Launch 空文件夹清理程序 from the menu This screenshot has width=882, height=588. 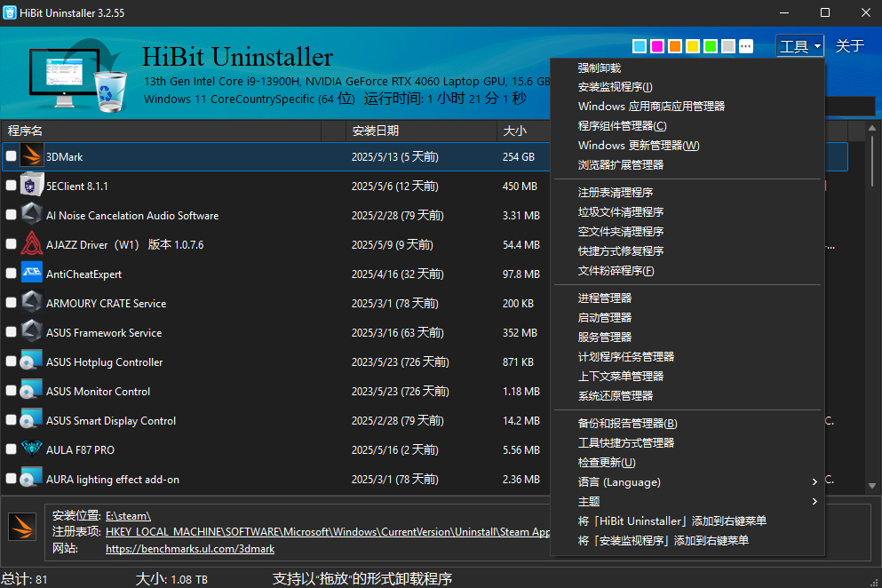pos(687,231)
